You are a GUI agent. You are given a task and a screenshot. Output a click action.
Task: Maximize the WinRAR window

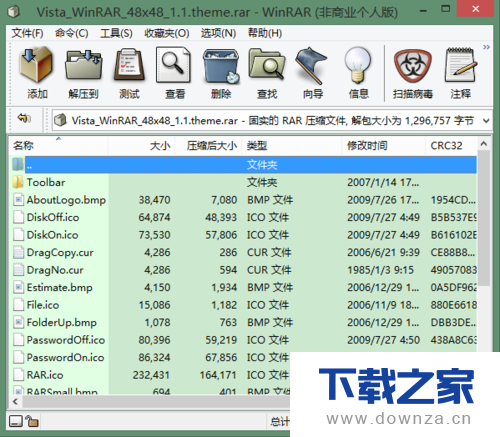pos(445,9)
